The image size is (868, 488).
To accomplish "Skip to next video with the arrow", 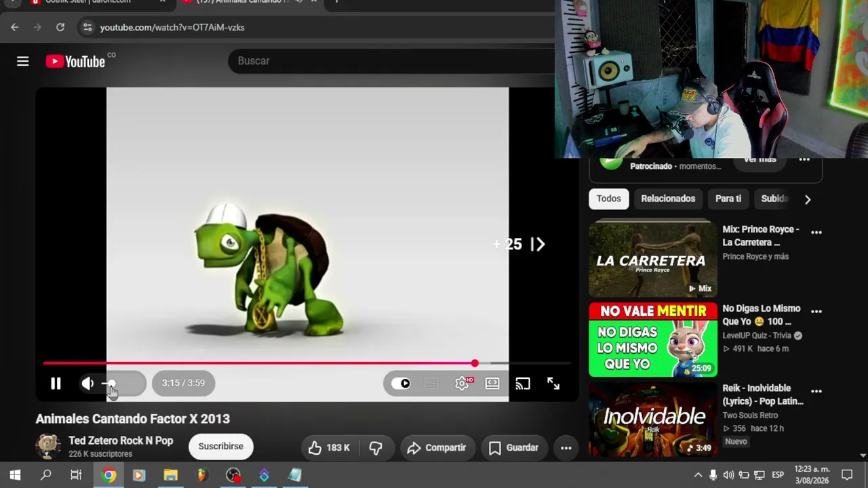I will (x=538, y=244).
